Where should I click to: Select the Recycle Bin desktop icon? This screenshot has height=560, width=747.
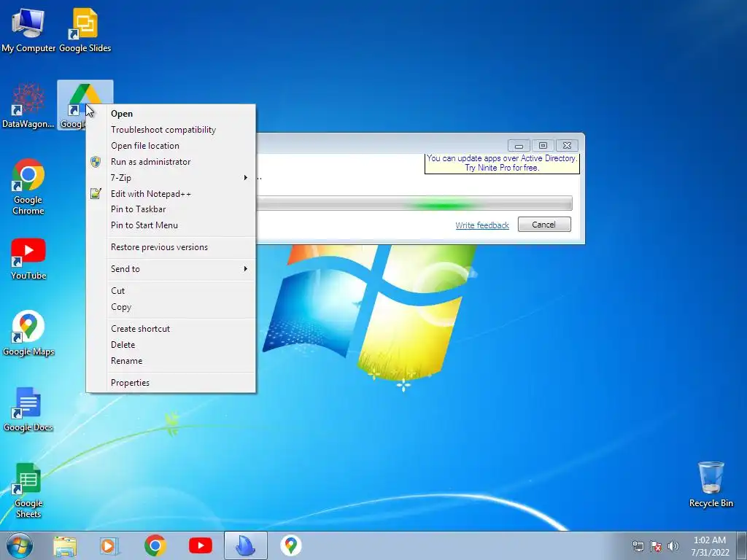[x=711, y=485]
